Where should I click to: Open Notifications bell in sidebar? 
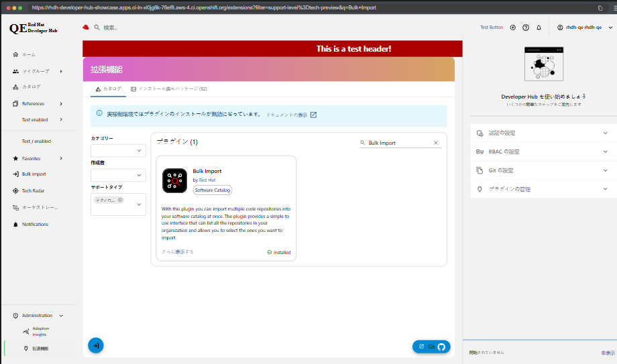click(15, 225)
